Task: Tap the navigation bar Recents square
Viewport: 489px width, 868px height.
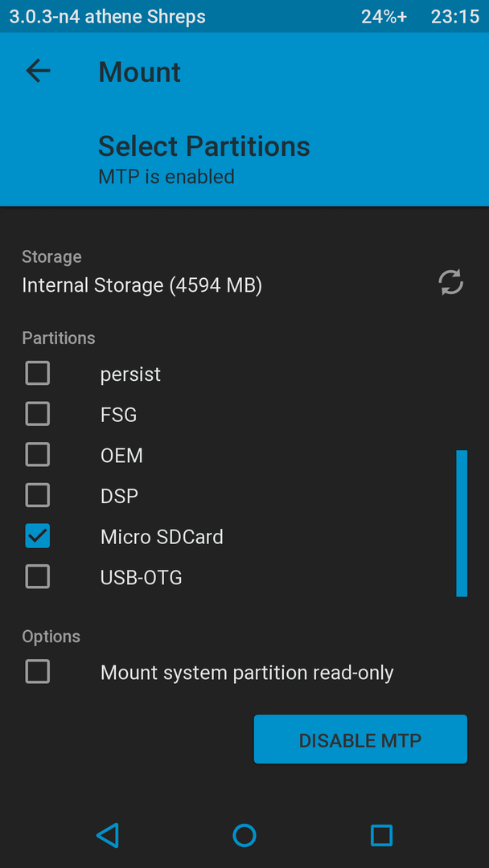Action: 381,835
